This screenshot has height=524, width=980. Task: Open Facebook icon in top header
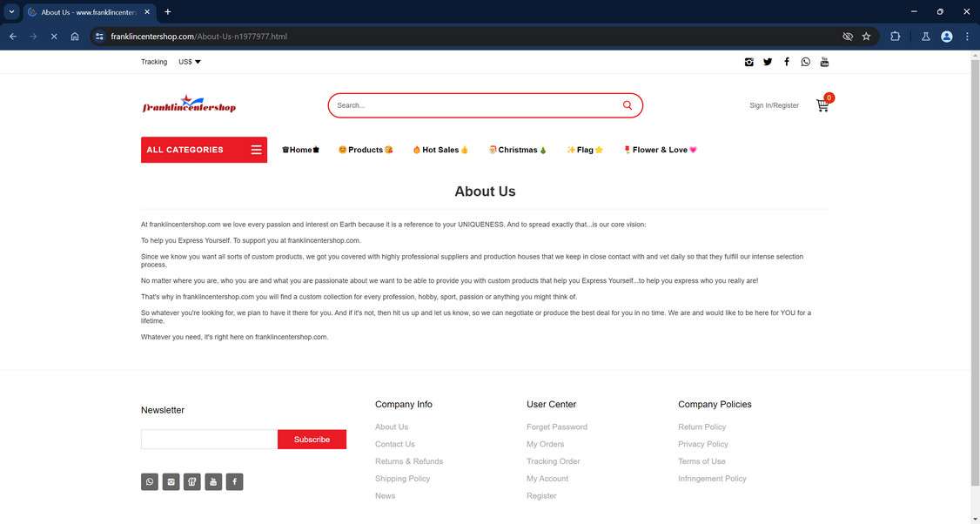click(787, 62)
